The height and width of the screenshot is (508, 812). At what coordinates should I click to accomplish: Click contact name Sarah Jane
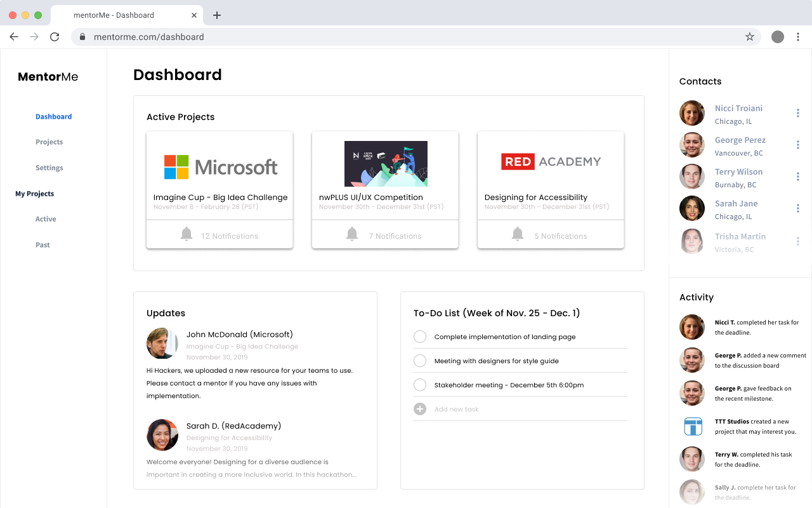(737, 203)
